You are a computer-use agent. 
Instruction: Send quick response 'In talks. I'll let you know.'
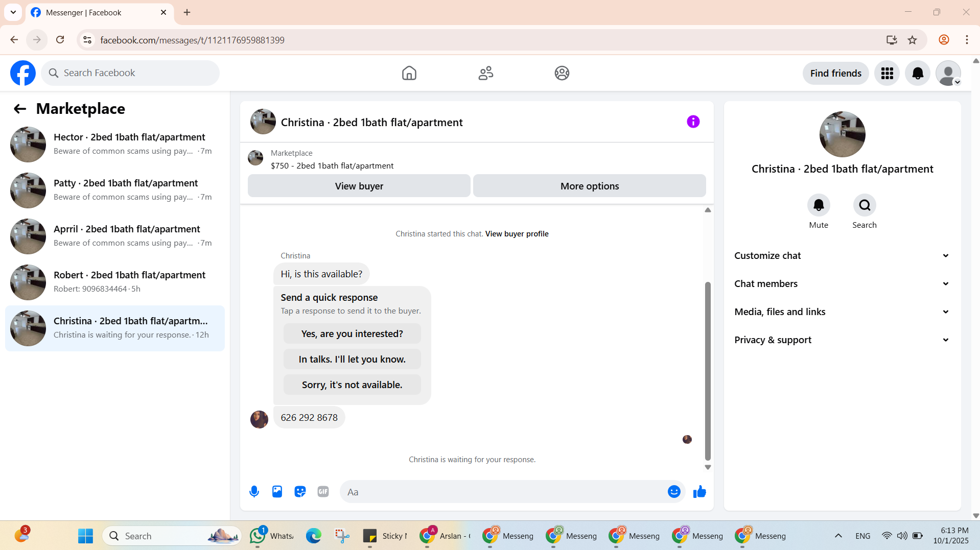click(x=352, y=359)
